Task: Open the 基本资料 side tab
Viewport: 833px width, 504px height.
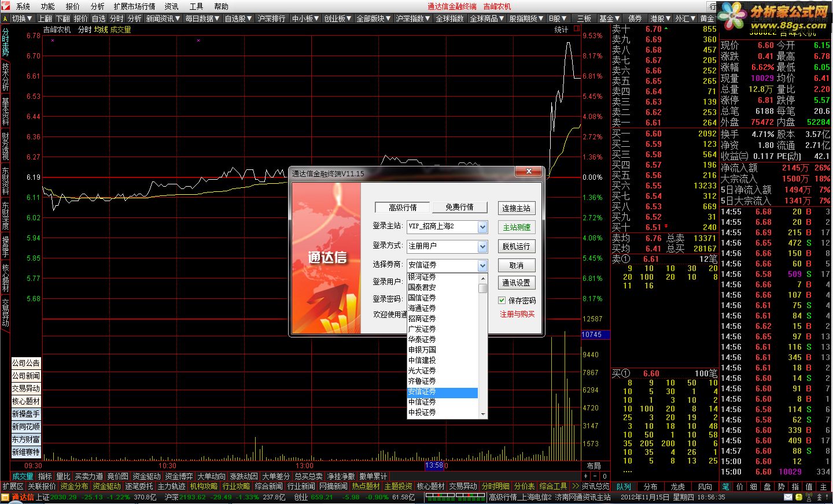Action: [5, 112]
